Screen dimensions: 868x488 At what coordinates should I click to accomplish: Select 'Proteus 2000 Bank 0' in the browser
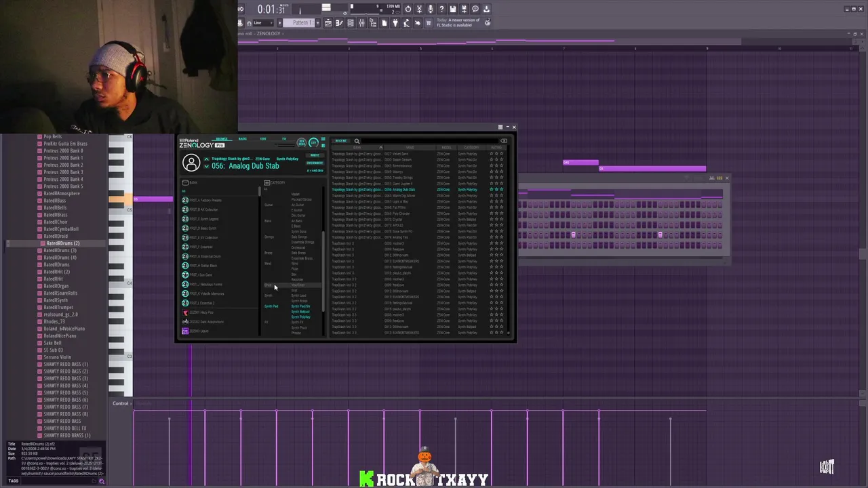(63, 150)
